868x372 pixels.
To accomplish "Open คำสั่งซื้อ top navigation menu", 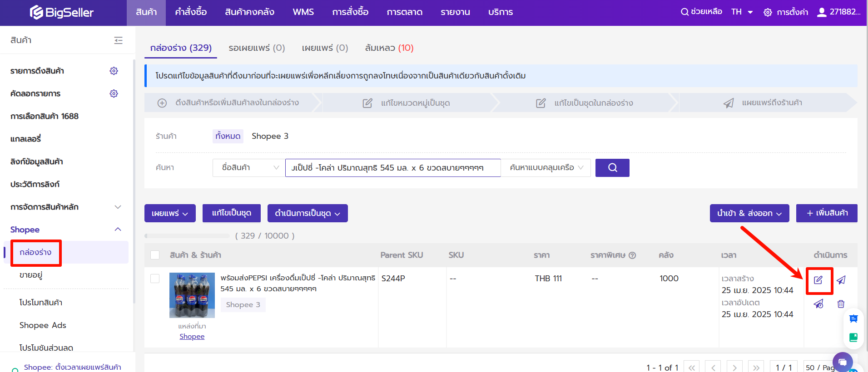I will point(191,12).
